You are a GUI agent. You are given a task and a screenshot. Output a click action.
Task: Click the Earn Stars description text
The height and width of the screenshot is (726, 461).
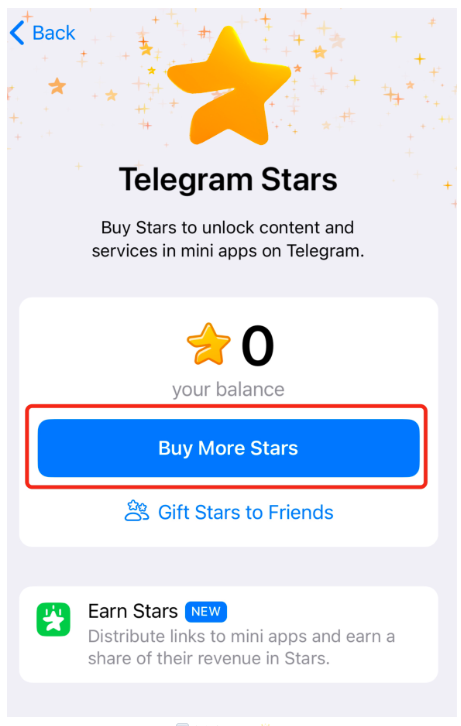point(241,647)
